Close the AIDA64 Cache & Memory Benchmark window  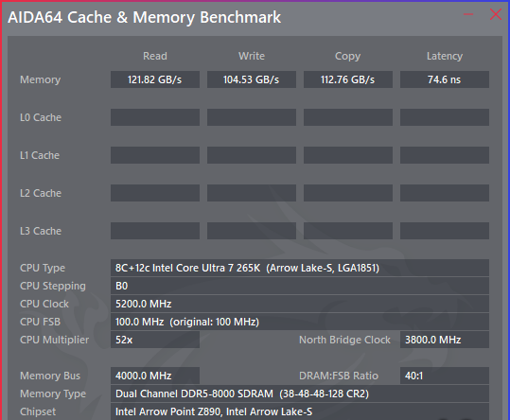496,14
